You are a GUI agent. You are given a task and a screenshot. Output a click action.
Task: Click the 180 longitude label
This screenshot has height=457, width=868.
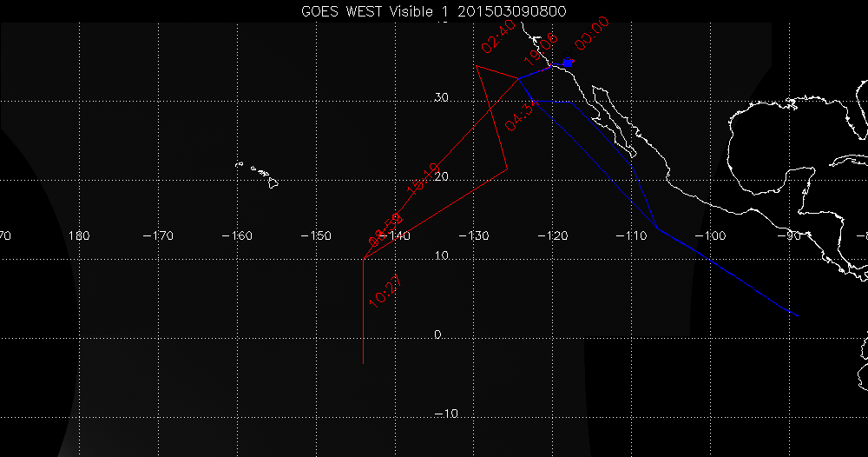click(79, 236)
